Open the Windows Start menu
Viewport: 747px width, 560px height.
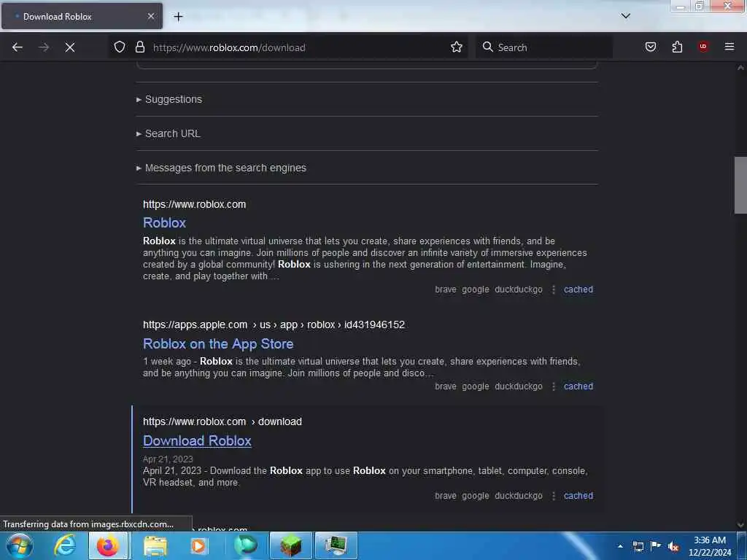[x=19, y=545]
